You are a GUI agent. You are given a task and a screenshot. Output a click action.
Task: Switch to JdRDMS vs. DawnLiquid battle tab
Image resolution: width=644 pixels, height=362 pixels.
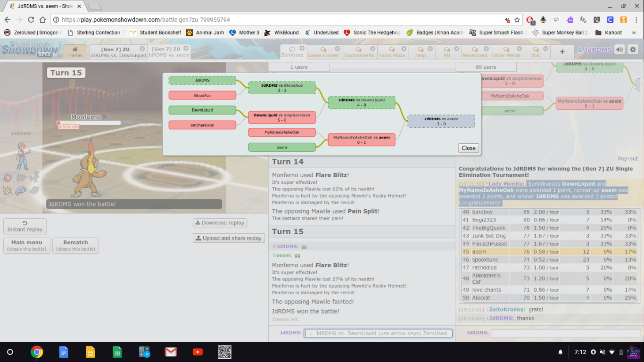coord(117,52)
